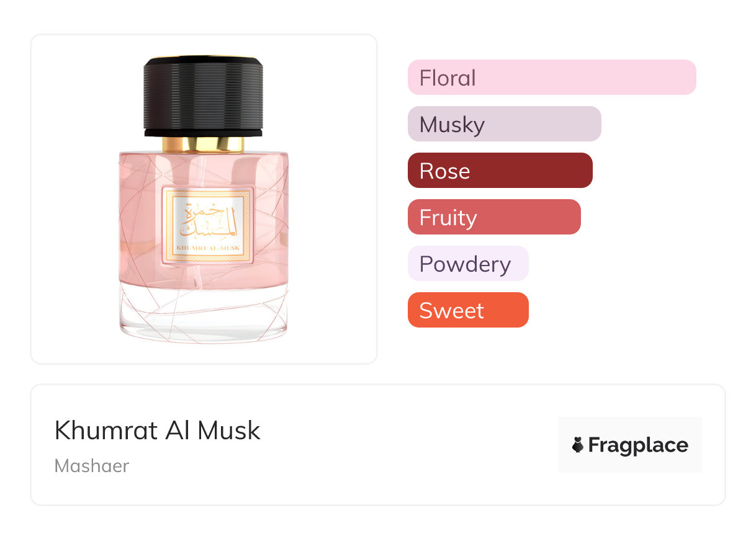Click the Floral text label
756x536 pixels.
(x=448, y=78)
